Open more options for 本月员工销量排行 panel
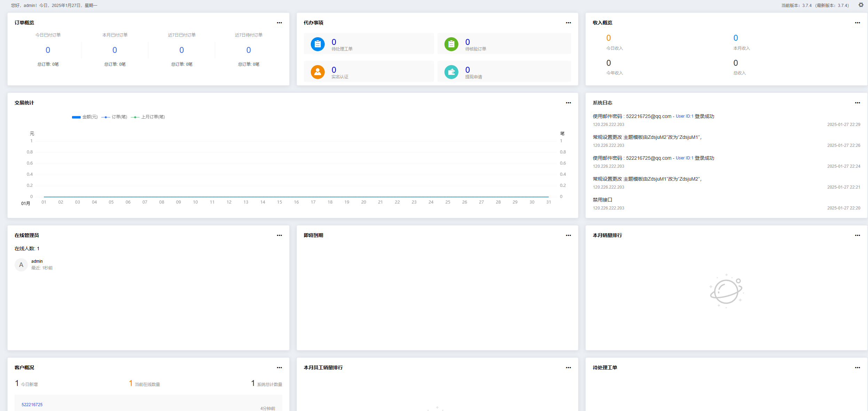 [568, 367]
